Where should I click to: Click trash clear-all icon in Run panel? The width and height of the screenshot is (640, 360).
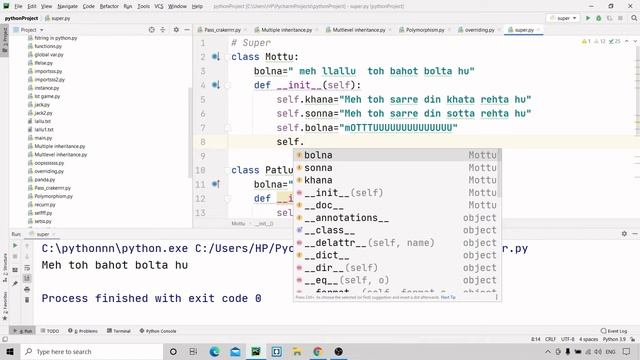coord(27,300)
